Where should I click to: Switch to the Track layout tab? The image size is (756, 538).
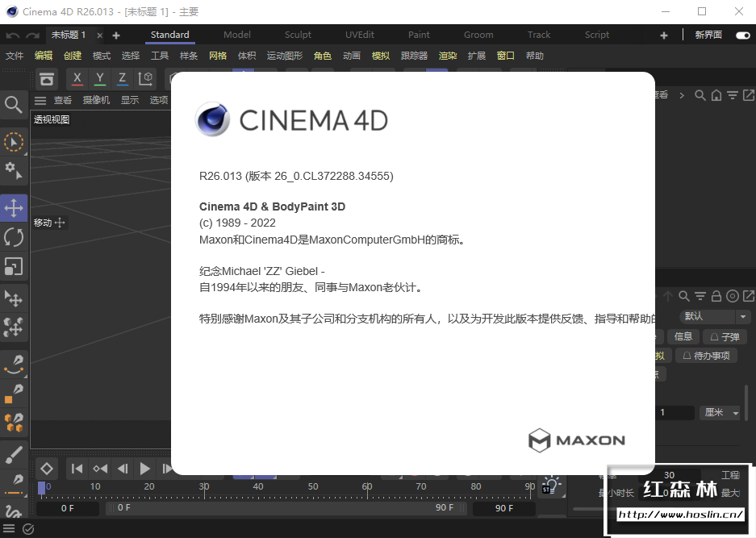(538, 35)
